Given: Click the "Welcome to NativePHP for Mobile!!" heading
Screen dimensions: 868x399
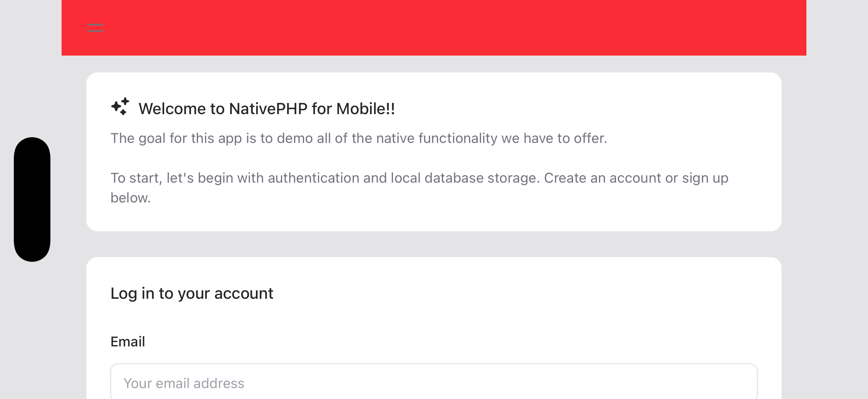Looking at the screenshot, I should (266, 109).
